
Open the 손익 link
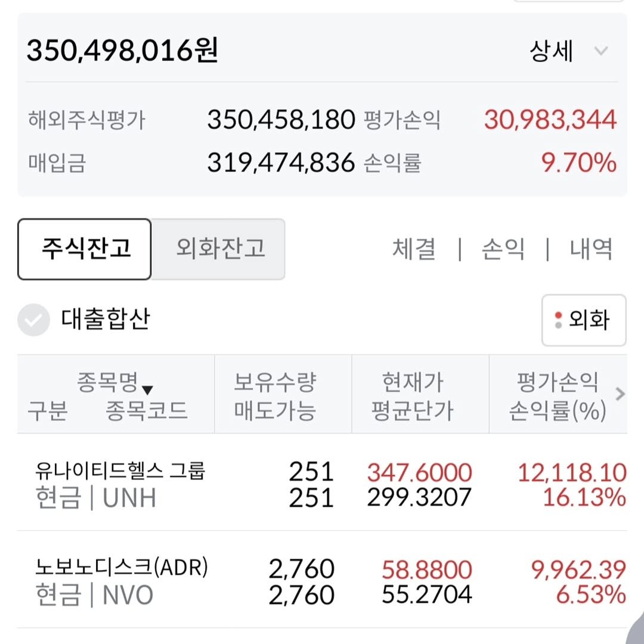point(503,249)
